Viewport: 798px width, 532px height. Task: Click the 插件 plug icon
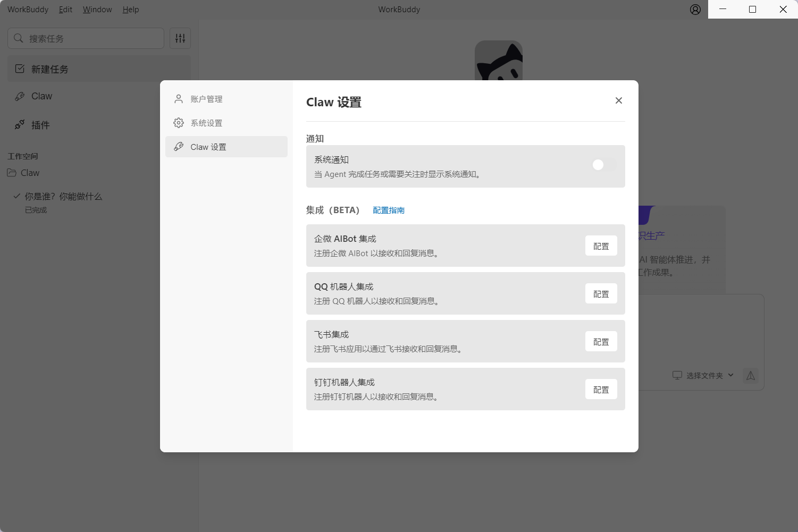[20, 125]
